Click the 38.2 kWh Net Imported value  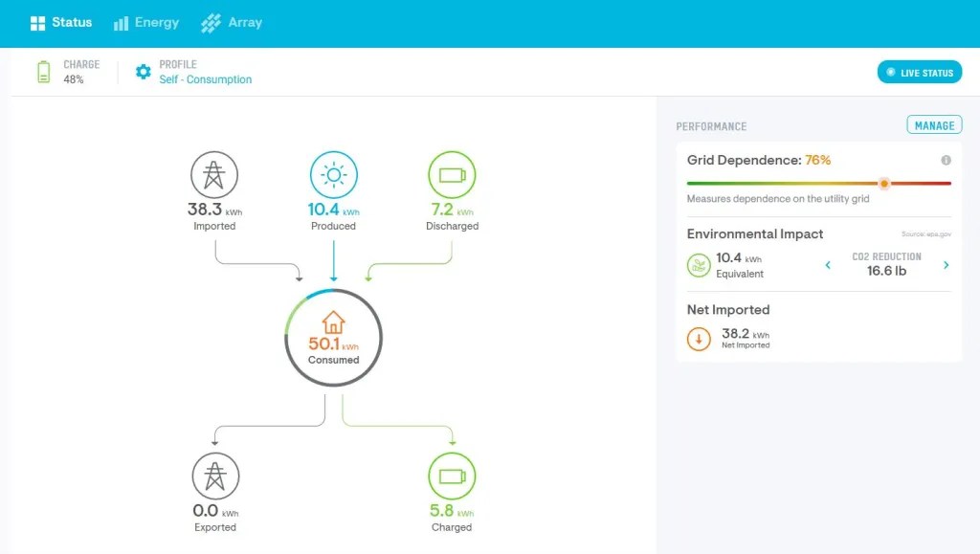(745, 334)
